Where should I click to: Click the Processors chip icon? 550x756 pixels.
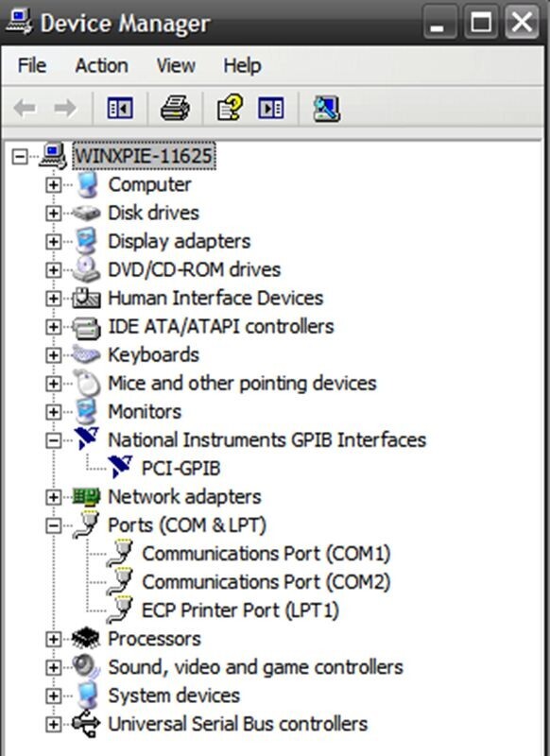tap(86, 639)
